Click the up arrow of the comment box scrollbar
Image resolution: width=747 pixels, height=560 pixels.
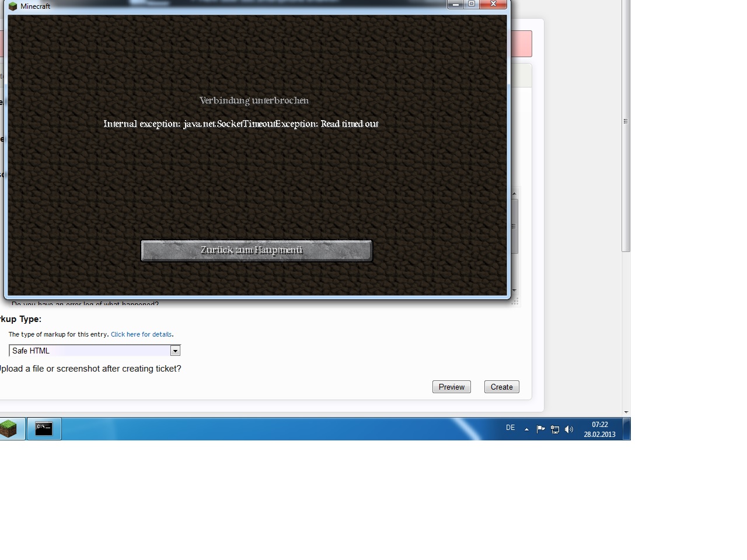(514, 192)
